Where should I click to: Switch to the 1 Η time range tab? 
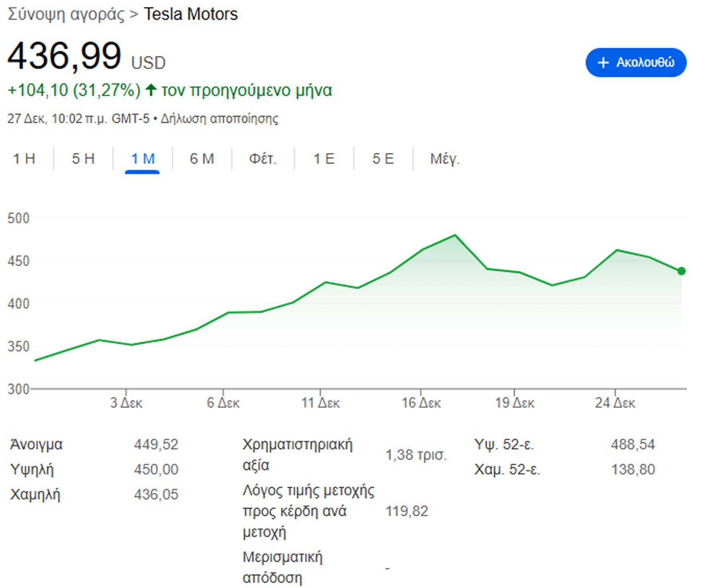click(x=24, y=159)
